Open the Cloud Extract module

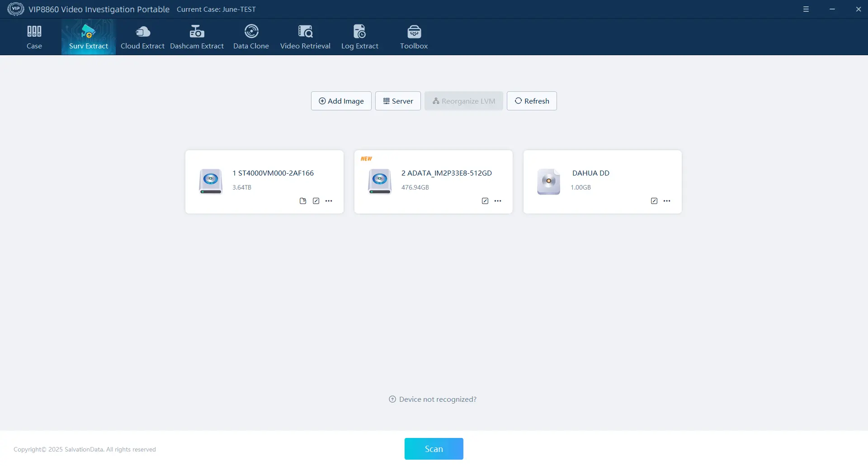coord(142,37)
